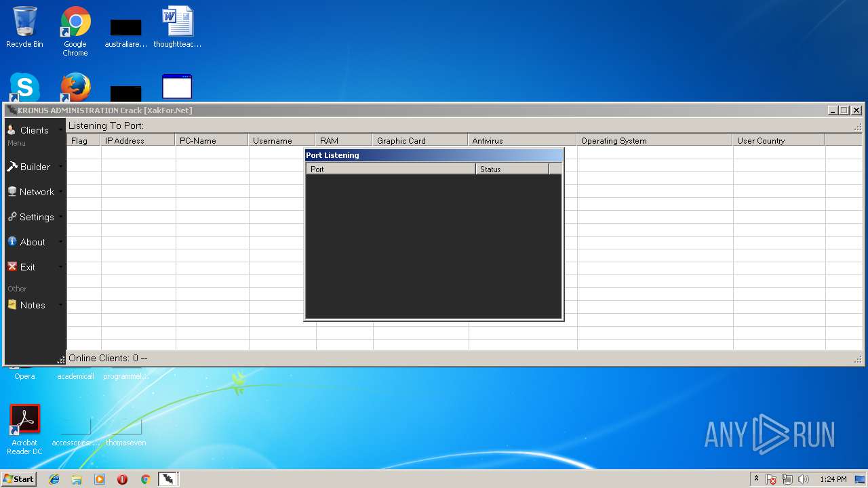
Task: Click the Clients person icon
Action: coord(12,129)
